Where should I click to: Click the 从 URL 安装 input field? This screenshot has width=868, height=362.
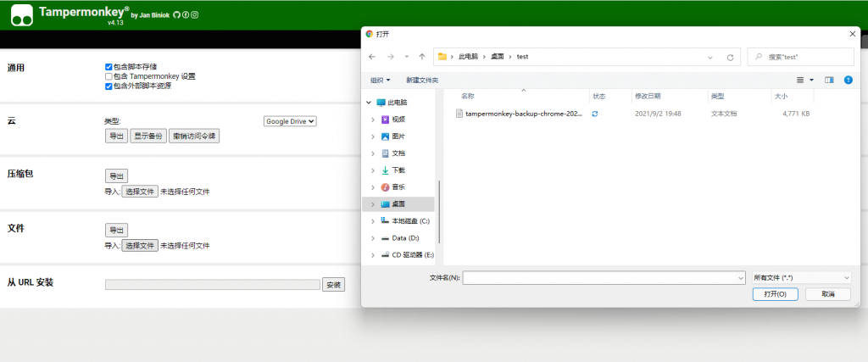213,285
